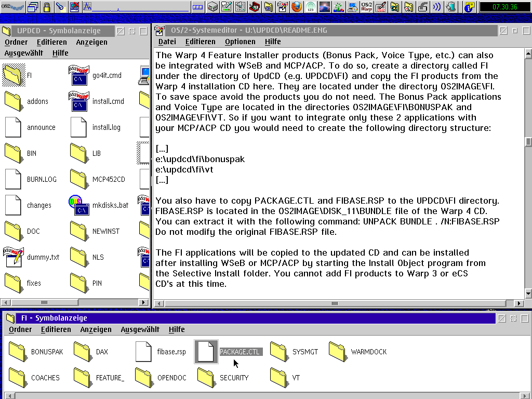Viewport: 532px width, 399px height.
Task: Click the UPDCD window horizontal scrollbar thumb
Action: click(45, 302)
